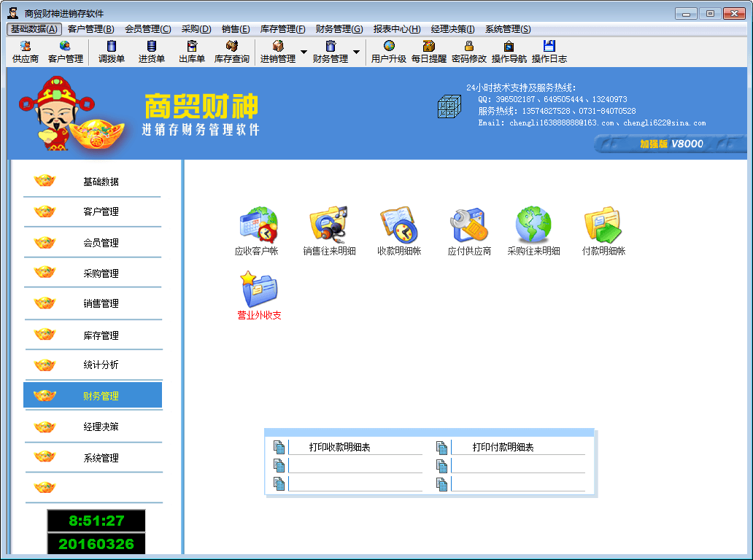Select 经理决策 in the left sidebar
753x560 pixels.
point(101,427)
